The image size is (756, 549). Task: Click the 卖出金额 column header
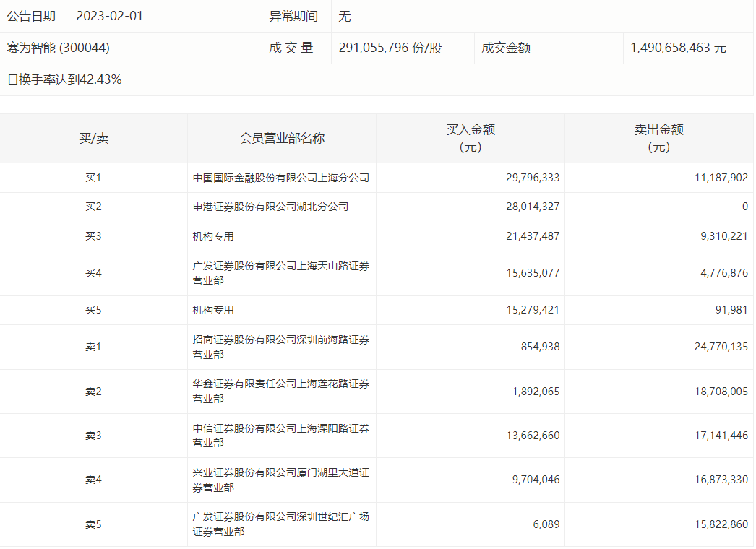tap(659, 138)
